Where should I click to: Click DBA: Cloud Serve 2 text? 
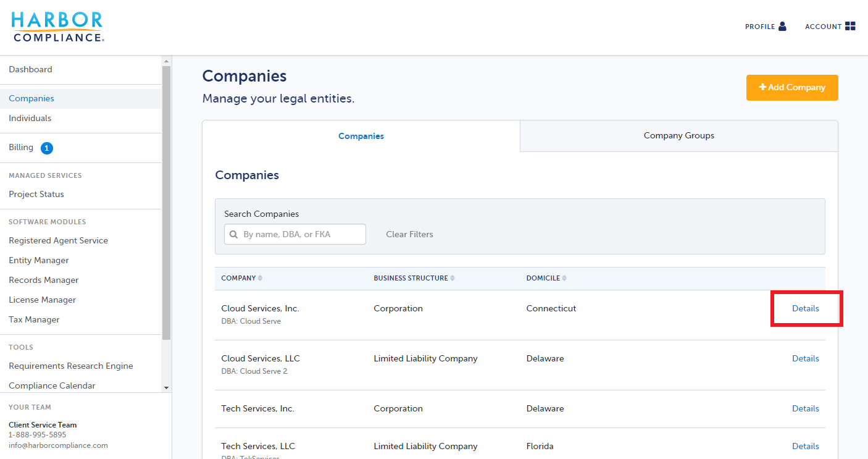(254, 371)
